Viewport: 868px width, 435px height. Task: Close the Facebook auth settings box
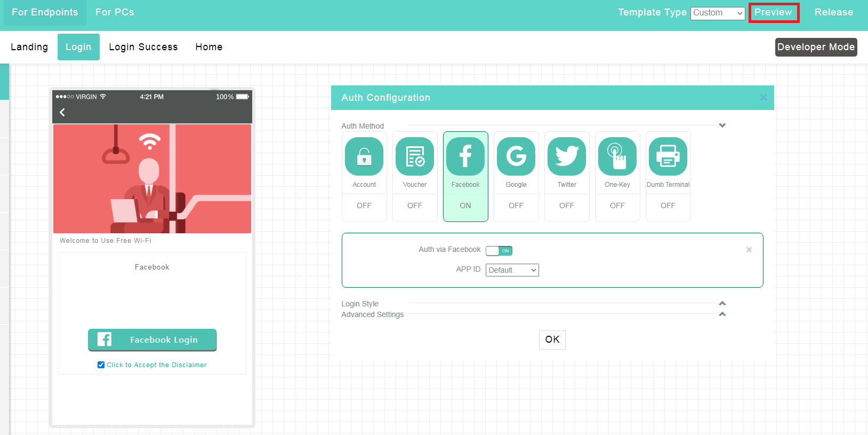coord(749,249)
